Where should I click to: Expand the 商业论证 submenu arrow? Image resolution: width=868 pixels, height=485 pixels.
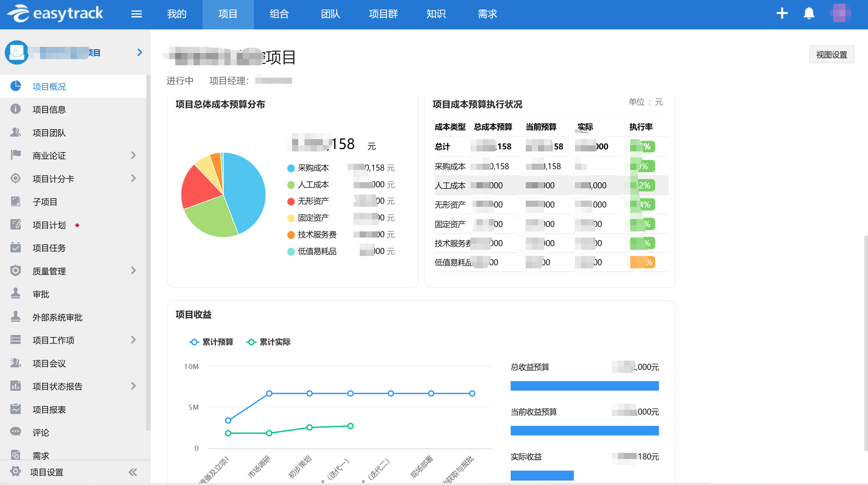pyautogui.click(x=133, y=156)
